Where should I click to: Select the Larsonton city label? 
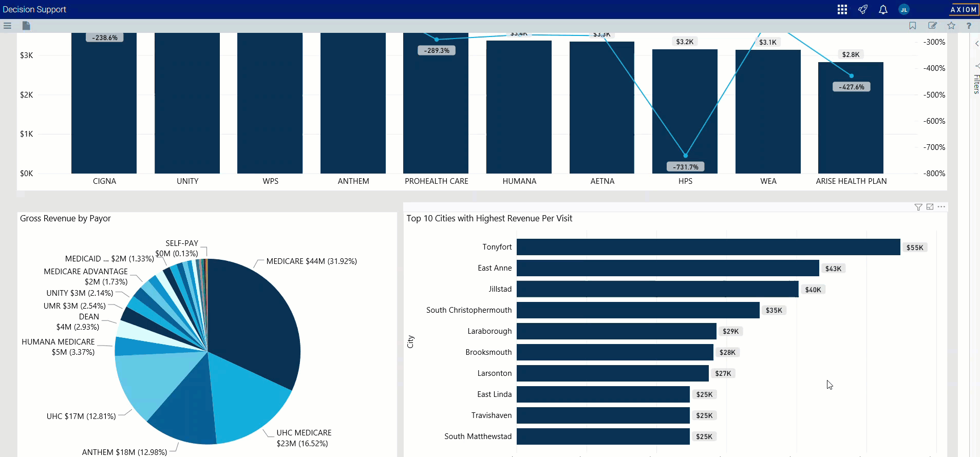495,373
